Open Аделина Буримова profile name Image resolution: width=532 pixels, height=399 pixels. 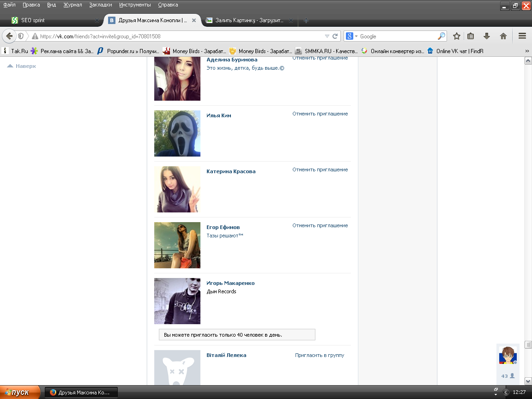click(232, 60)
